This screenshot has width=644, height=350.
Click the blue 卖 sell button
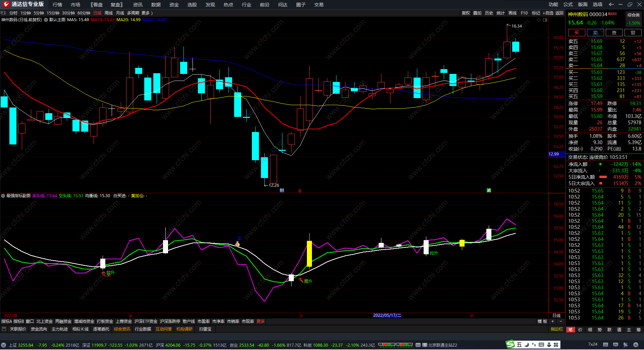(595, 33)
